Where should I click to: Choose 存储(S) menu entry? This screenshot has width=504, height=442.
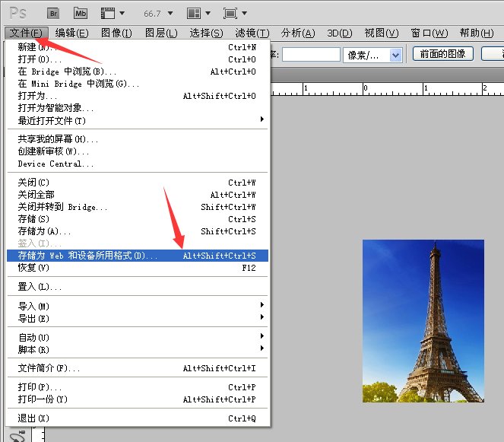[138, 219]
